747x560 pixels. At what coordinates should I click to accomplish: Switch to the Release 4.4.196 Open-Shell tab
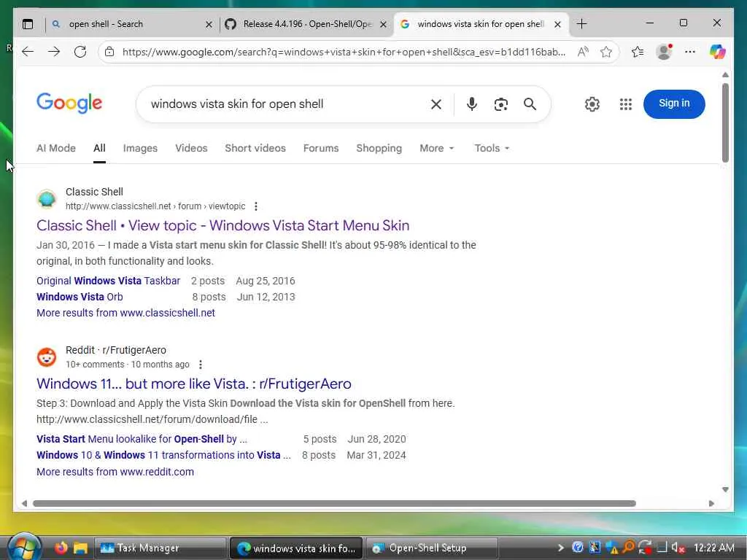(306, 24)
